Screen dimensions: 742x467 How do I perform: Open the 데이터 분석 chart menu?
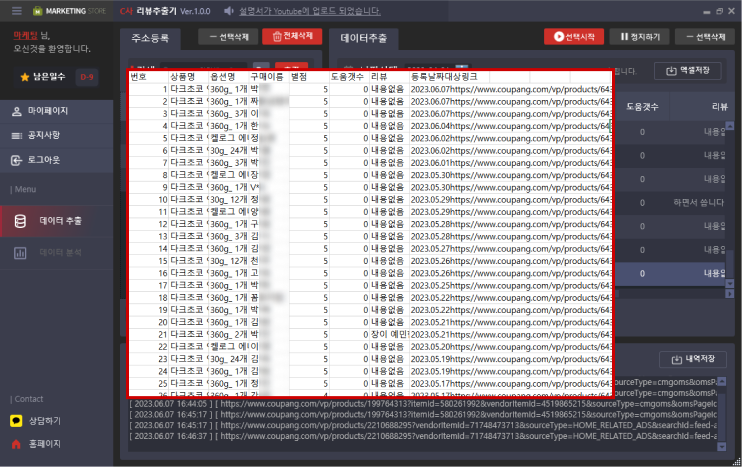click(21, 253)
